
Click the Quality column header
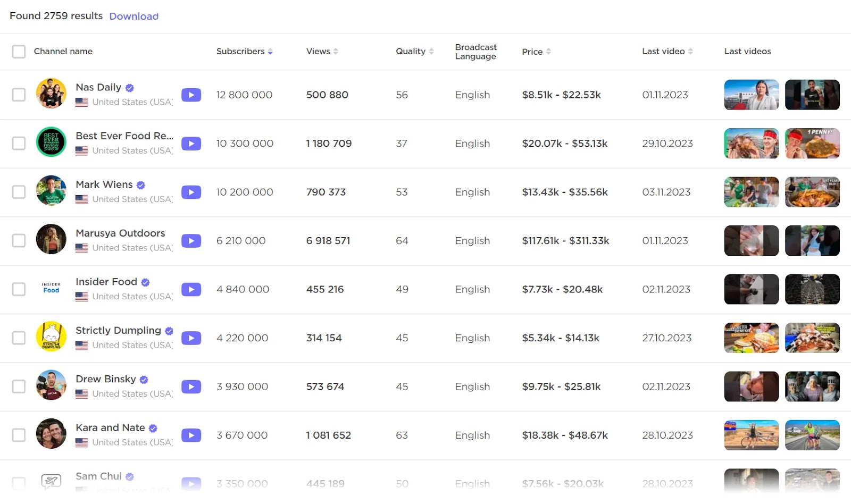pos(414,51)
